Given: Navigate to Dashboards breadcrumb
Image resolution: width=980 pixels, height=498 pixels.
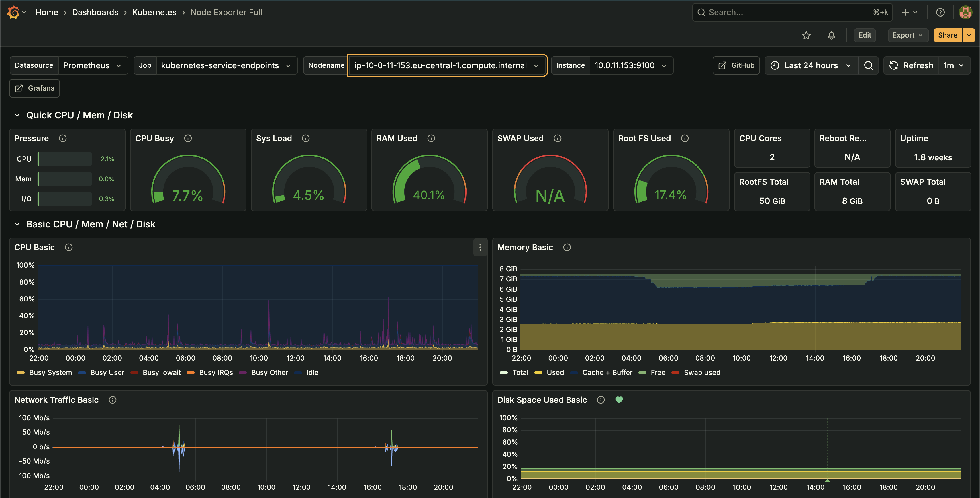Looking at the screenshot, I should tap(95, 12).
